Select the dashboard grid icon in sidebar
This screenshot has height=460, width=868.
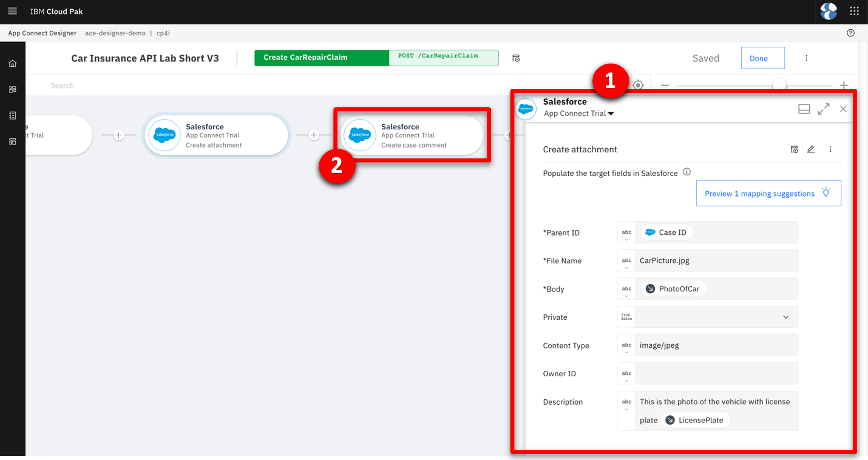(12, 89)
